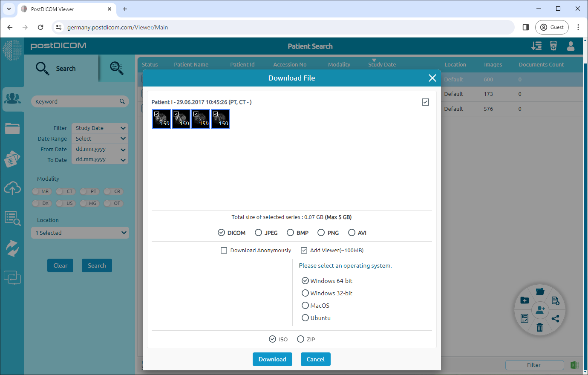Open the Date Range dropdown
This screenshot has height=375, width=588.
tap(100, 139)
